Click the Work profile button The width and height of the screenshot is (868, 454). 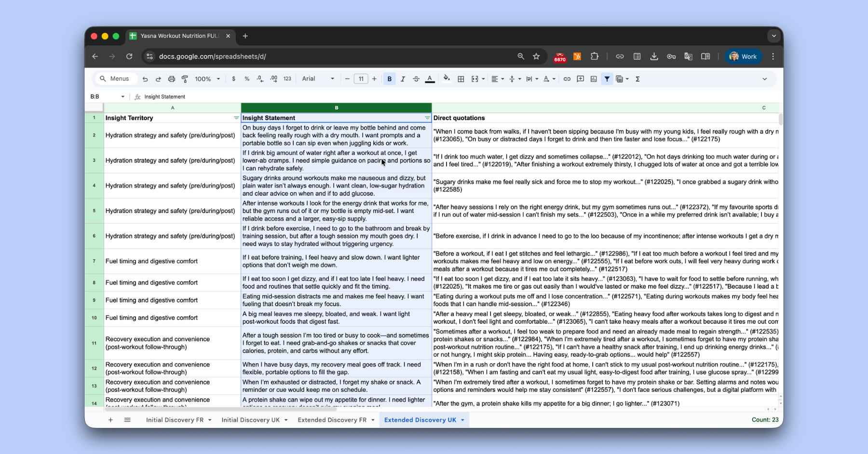click(743, 56)
